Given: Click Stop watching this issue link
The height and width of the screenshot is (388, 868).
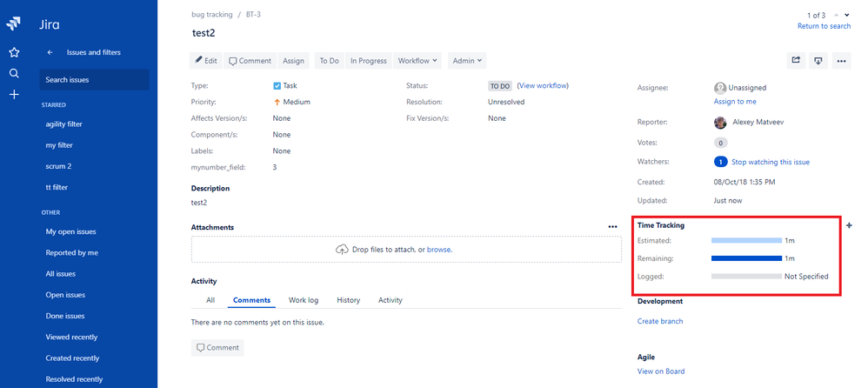Looking at the screenshot, I should click(771, 162).
